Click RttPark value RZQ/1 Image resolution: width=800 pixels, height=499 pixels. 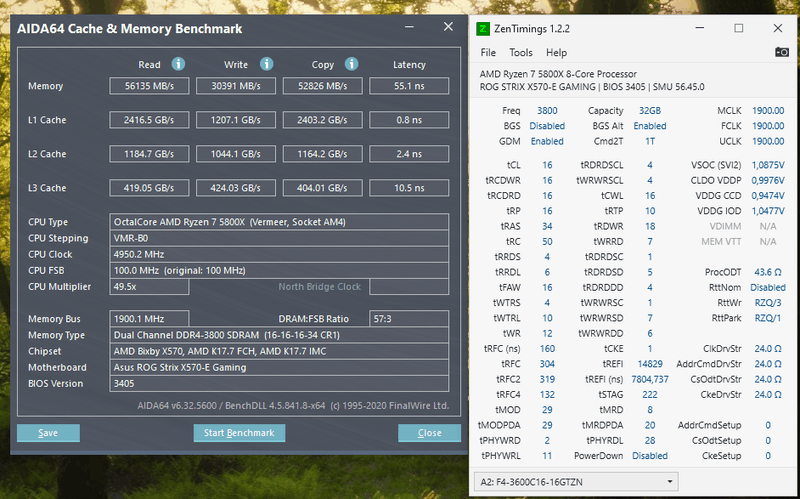[768, 318]
